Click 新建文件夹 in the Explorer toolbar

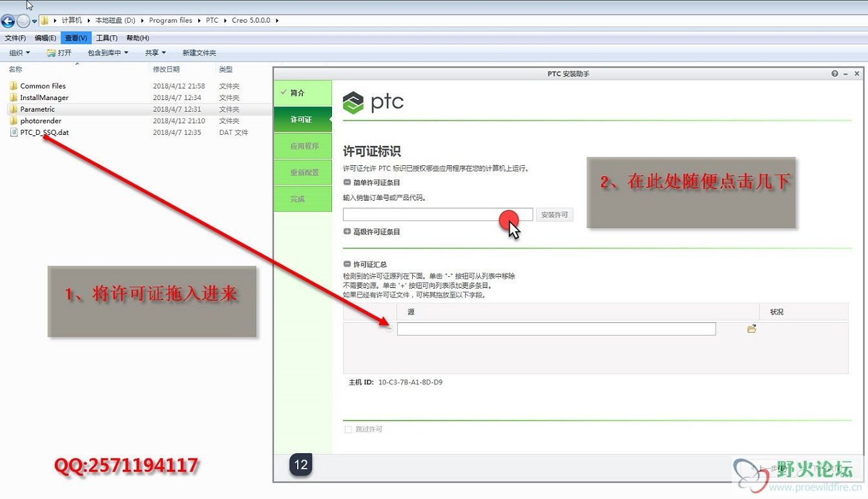click(199, 53)
